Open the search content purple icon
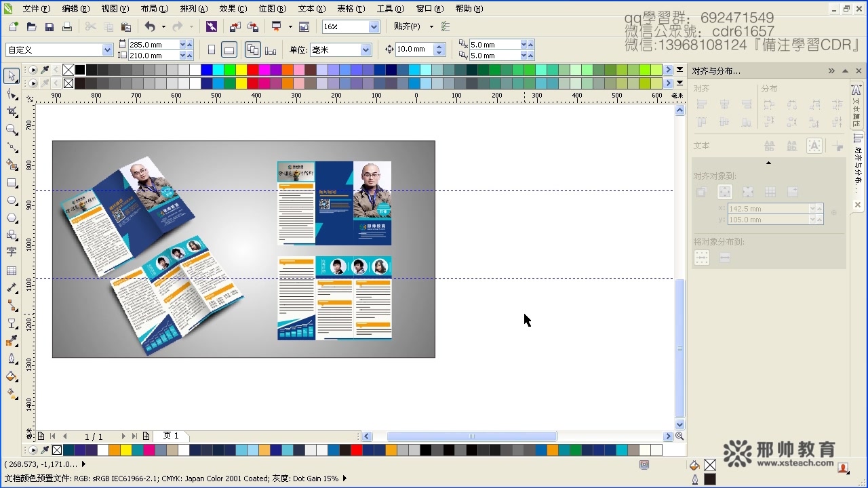The height and width of the screenshot is (488, 868). pos(211,26)
